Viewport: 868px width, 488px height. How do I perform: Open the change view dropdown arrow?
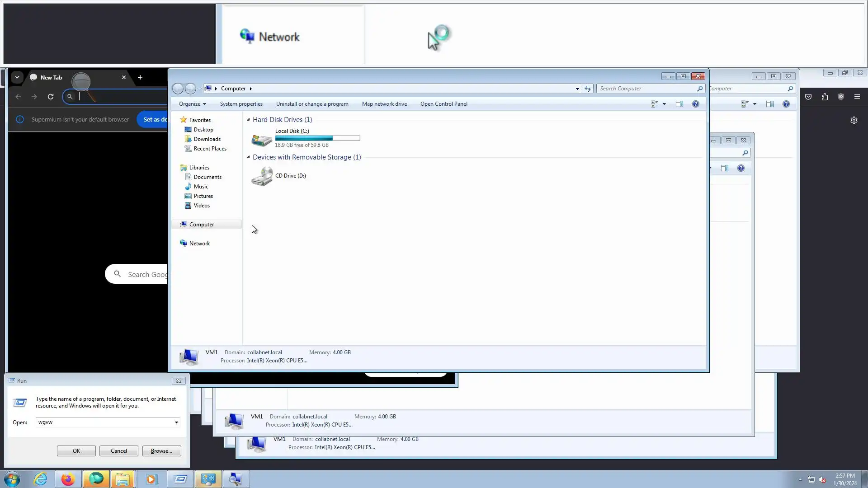tap(664, 104)
